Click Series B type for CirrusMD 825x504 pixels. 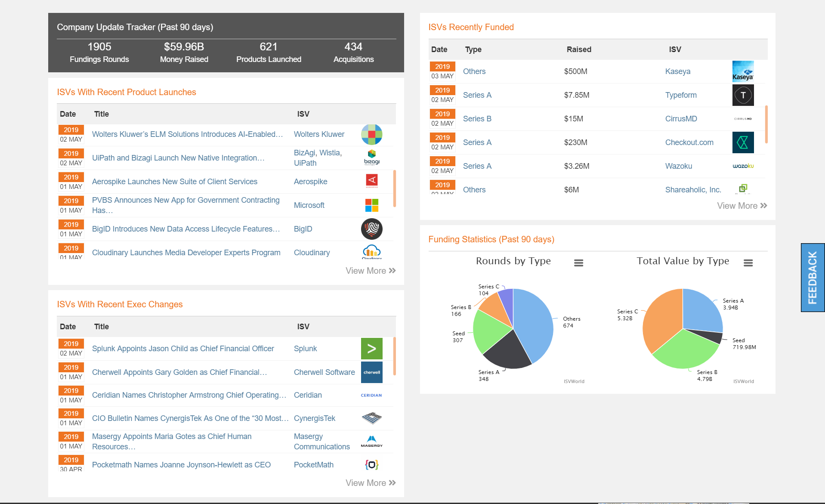pos(477,119)
